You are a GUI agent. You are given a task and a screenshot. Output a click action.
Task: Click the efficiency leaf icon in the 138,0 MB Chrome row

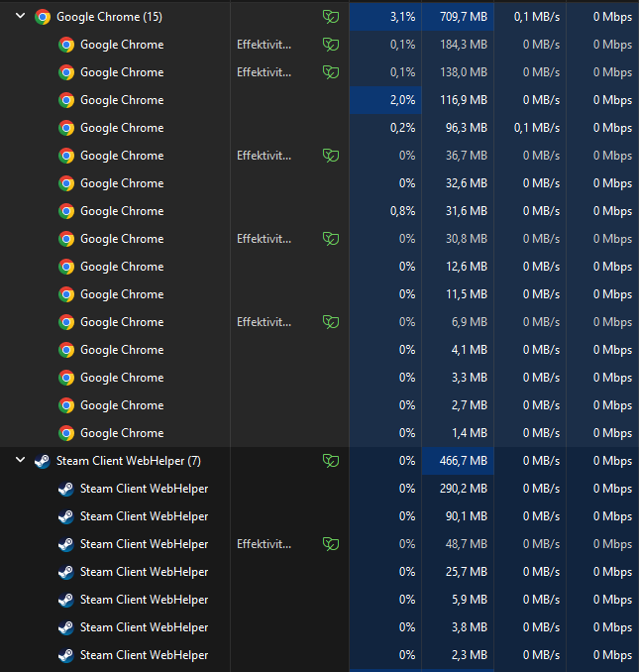(x=331, y=72)
